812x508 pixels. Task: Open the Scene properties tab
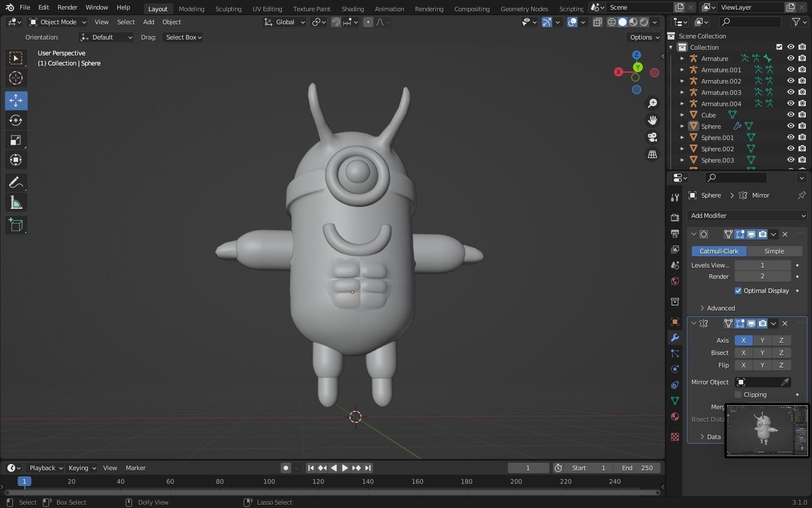pyautogui.click(x=674, y=265)
